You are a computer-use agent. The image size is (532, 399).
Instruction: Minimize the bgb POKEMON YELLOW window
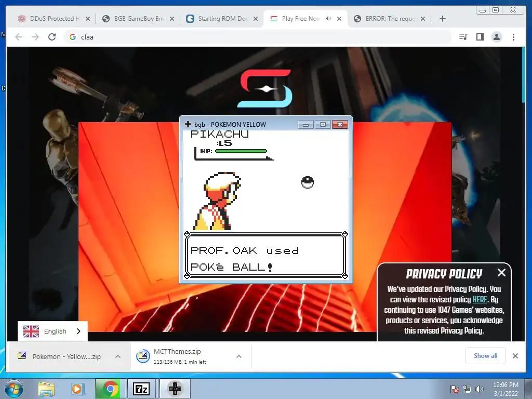click(305, 125)
